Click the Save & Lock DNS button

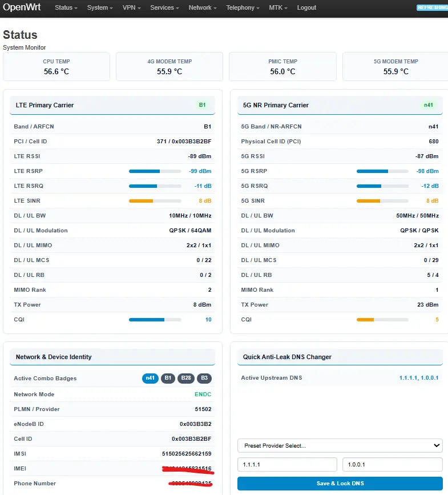tap(340, 484)
